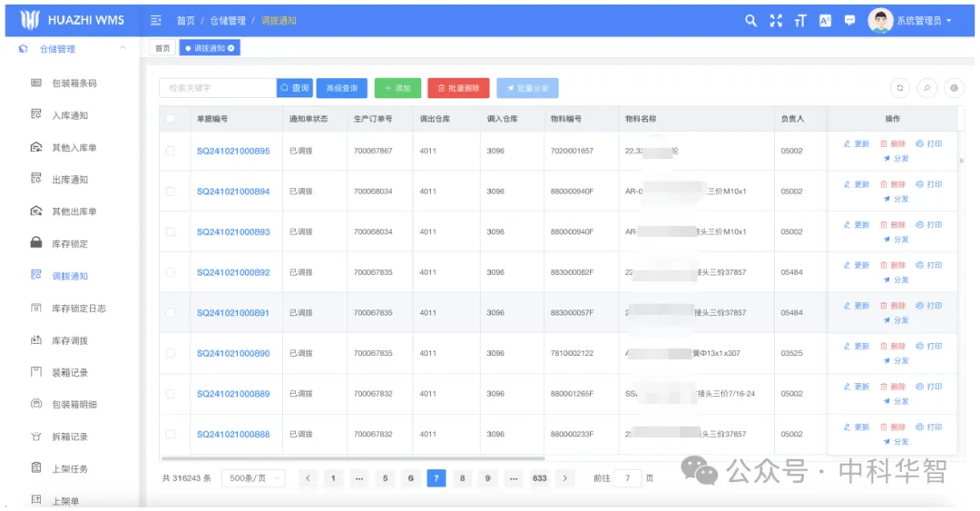Screen dimensions: 980x511
Task: Open the messages chat bubble icon
Action: [x=850, y=20]
